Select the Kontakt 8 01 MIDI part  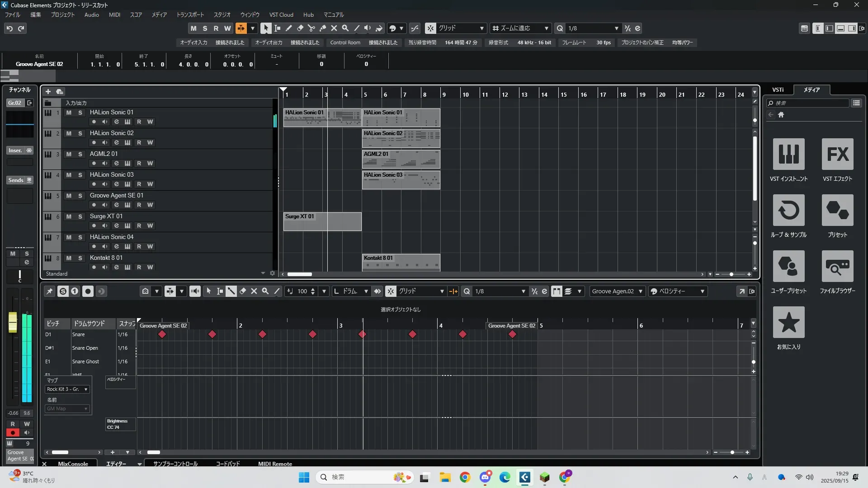click(401, 262)
